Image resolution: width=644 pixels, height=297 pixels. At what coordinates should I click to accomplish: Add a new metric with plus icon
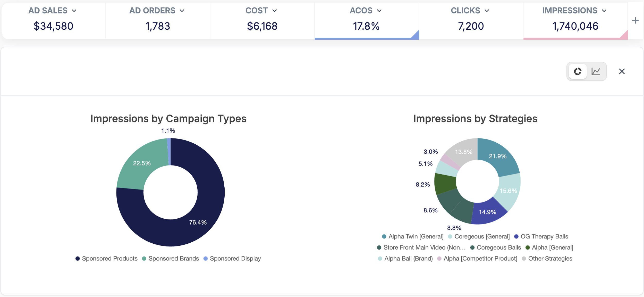tap(635, 20)
